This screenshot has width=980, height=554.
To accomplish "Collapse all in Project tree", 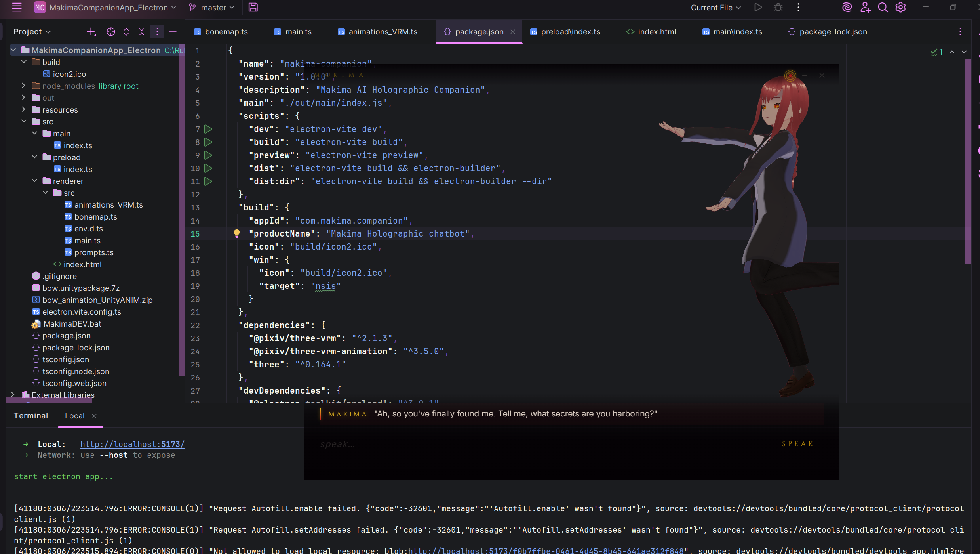I will (142, 32).
